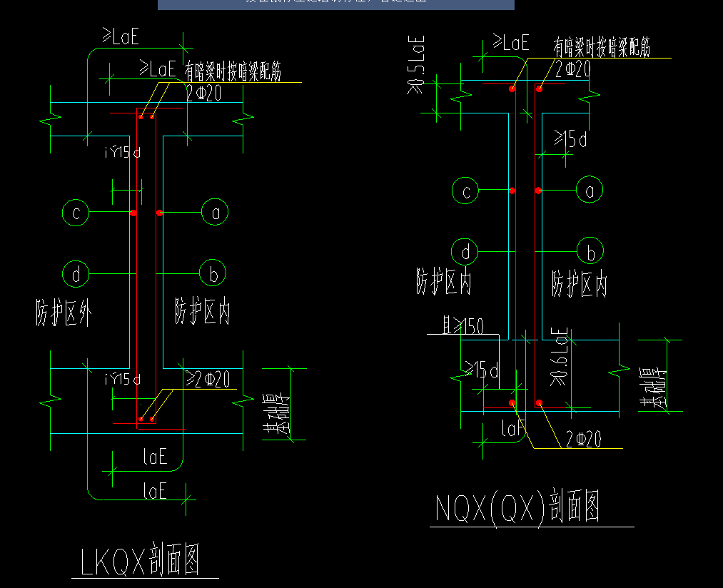This screenshot has width=723, height=588.
Task: Select the 防护区外 label
Action: coord(64,313)
